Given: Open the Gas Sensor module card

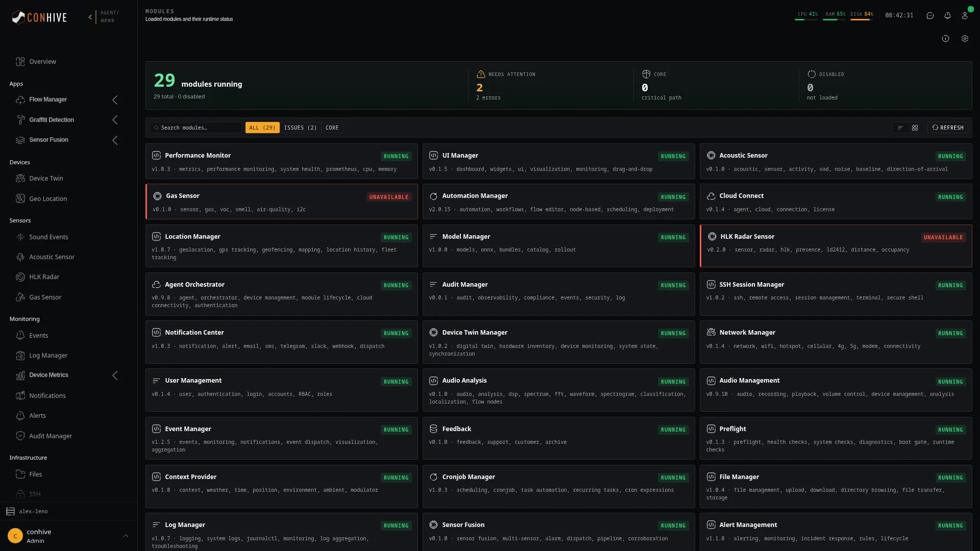Looking at the screenshot, I should [282, 202].
